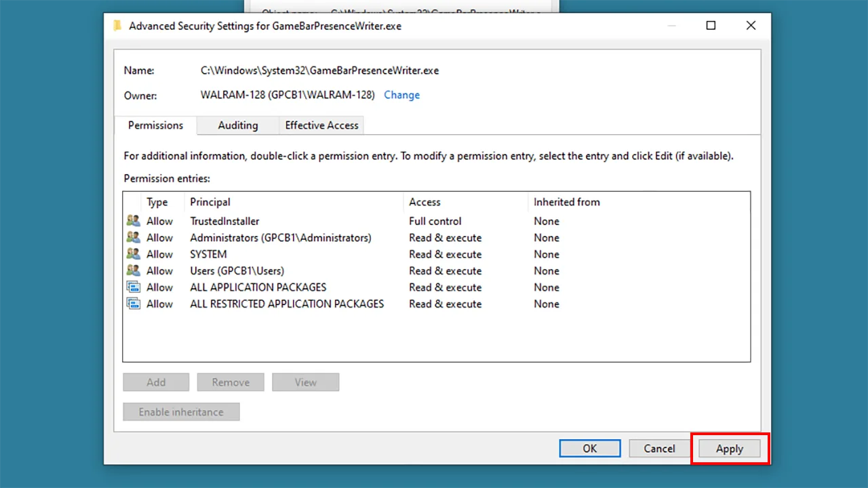Click Allow on the TrustedInstaller row
The image size is (868, 488).
tap(159, 221)
